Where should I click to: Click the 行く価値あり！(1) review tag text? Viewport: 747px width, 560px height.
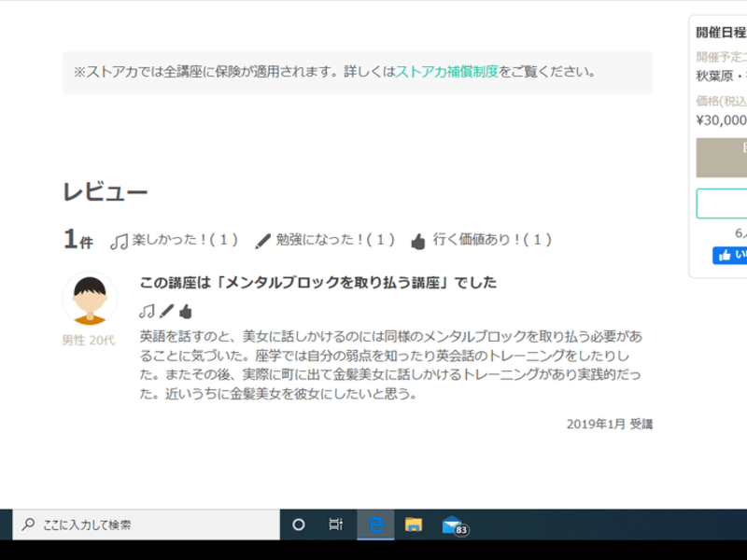[x=492, y=240]
